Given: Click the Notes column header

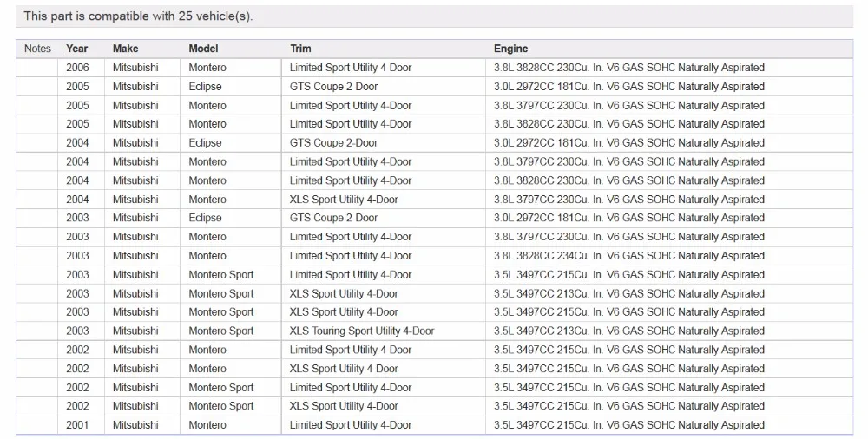Looking at the screenshot, I should click(37, 49).
